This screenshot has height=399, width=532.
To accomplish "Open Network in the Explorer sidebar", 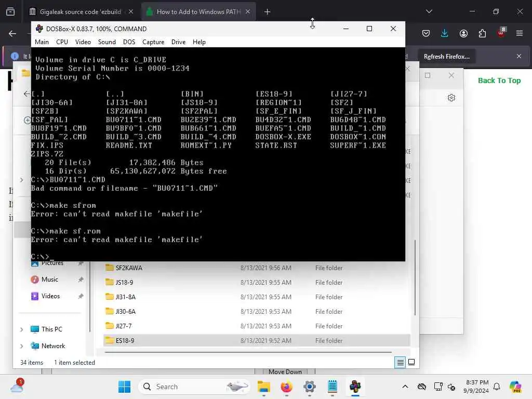I will point(53,346).
